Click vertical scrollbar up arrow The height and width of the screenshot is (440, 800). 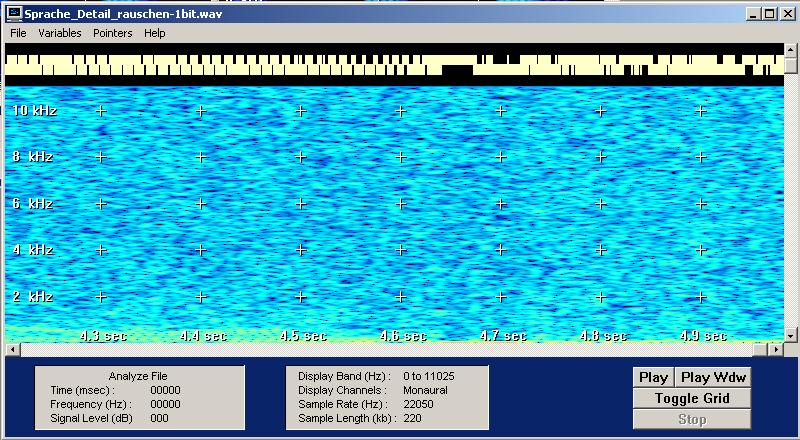coord(790,50)
